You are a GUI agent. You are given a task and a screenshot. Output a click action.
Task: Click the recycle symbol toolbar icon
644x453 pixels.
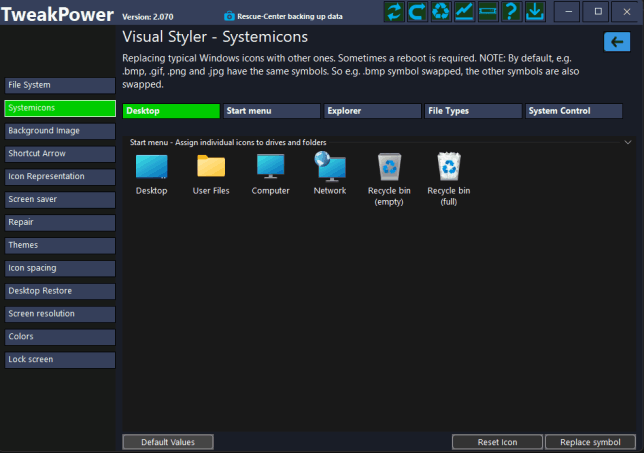click(x=441, y=11)
